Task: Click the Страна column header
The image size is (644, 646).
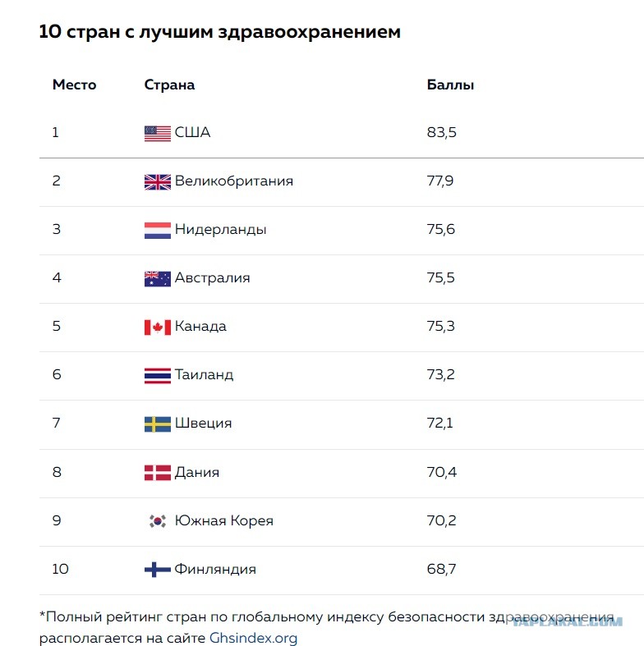Action: click(x=169, y=85)
